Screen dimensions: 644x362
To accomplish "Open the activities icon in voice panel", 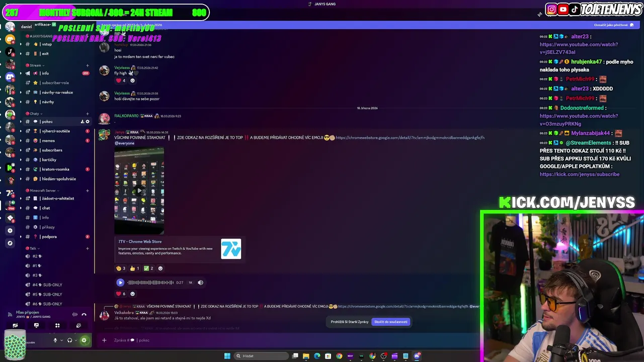I will 57,326.
